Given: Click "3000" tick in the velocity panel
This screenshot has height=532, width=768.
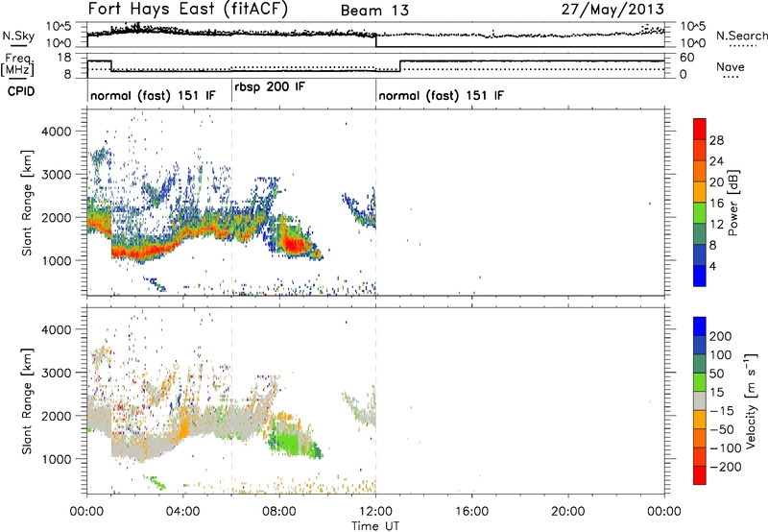Looking at the screenshot, I should (56, 373).
